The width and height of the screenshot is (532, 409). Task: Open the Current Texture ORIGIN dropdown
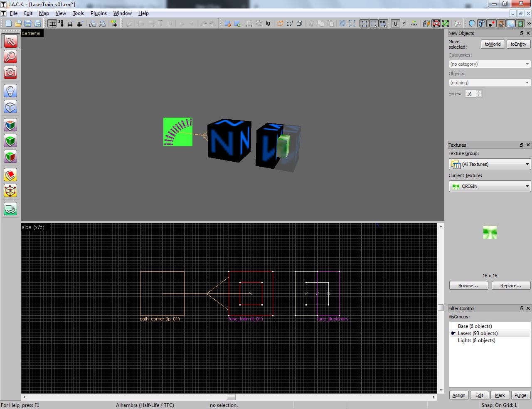pyautogui.click(x=490, y=186)
